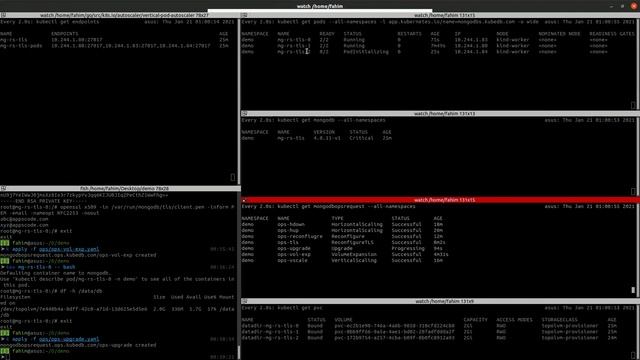Click the fish pane scrollbar thumb
The image size is (640, 360).
(239, 352)
